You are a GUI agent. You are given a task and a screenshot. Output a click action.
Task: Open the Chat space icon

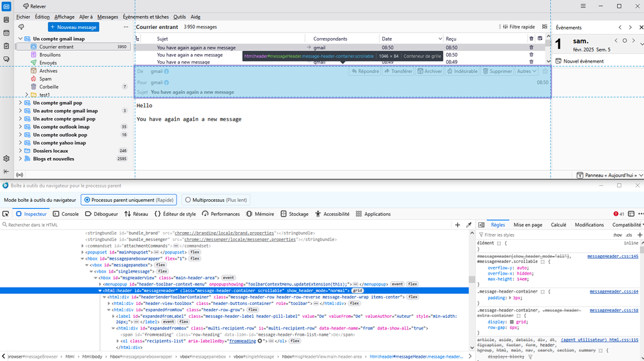click(6, 59)
